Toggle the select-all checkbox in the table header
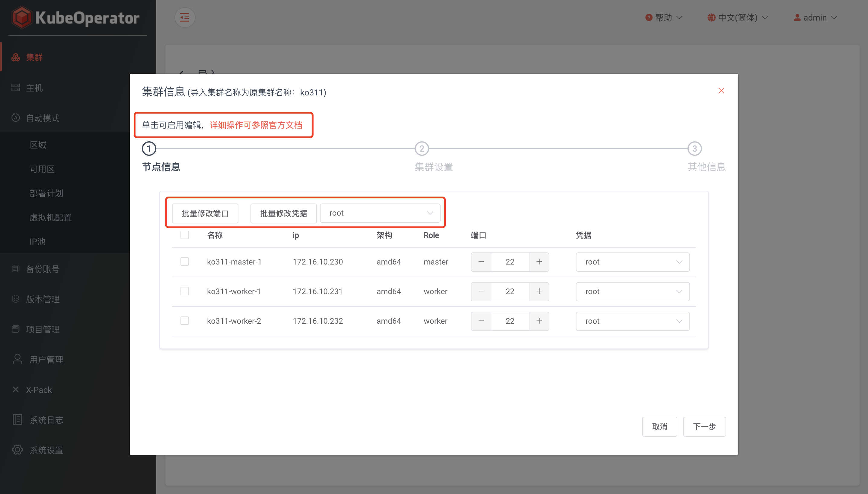 tap(184, 235)
